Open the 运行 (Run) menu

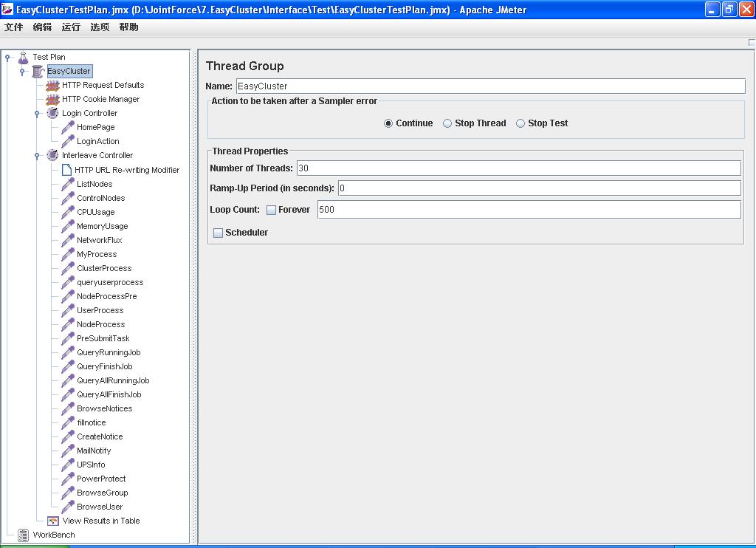[x=71, y=27]
